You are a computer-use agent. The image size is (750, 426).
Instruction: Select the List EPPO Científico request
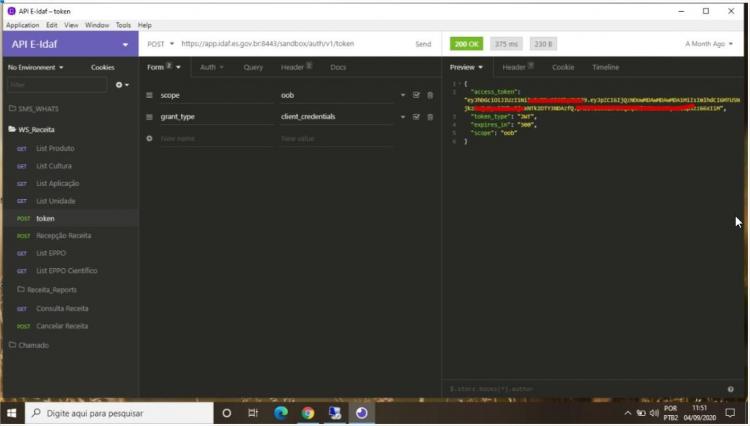(x=67, y=271)
